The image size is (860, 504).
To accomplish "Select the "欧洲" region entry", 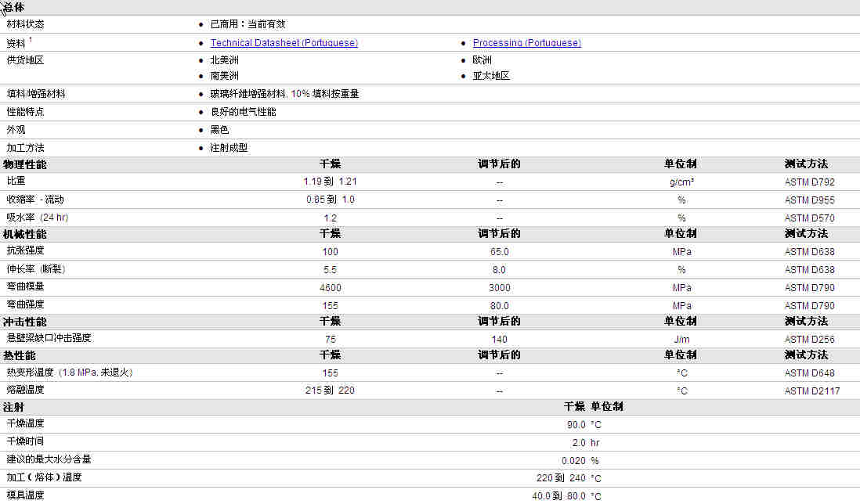I will (x=482, y=60).
